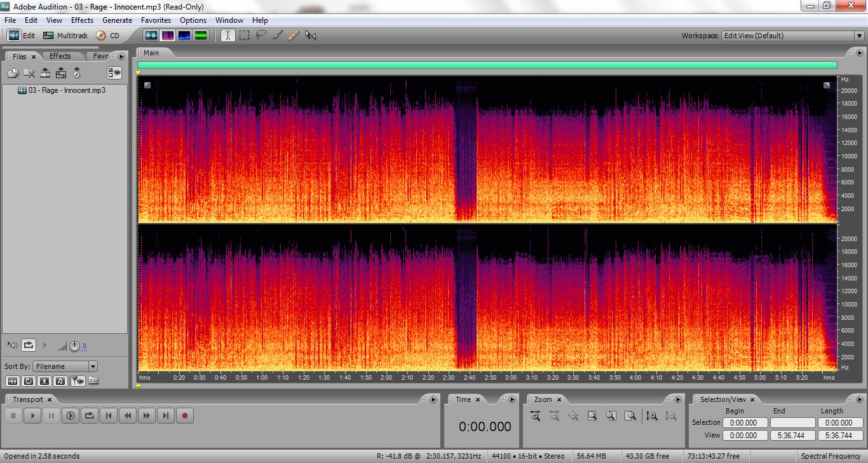Switch to CD view
The width and height of the screenshot is (868, 463).
(108, 36)
